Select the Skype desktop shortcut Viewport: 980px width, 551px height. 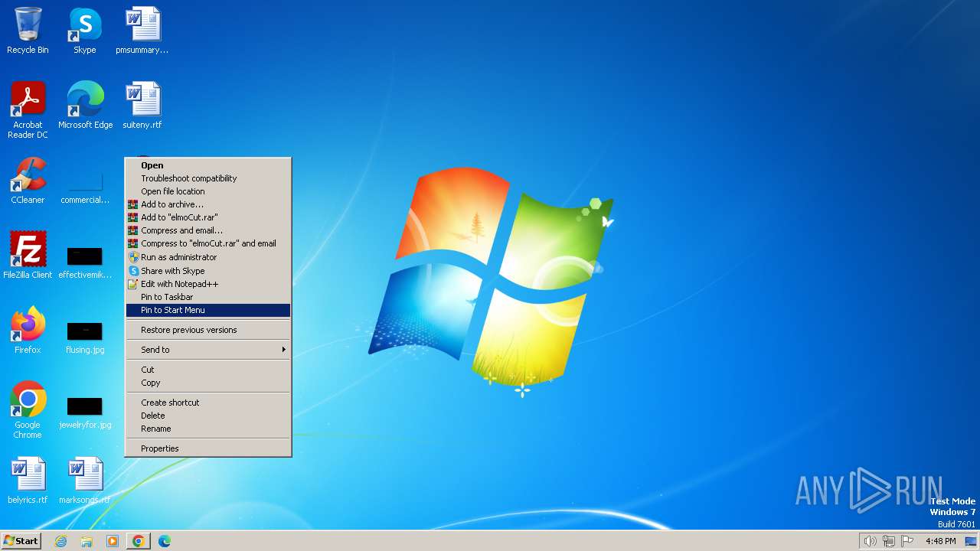pyautogui.click(x=84, y=31)
